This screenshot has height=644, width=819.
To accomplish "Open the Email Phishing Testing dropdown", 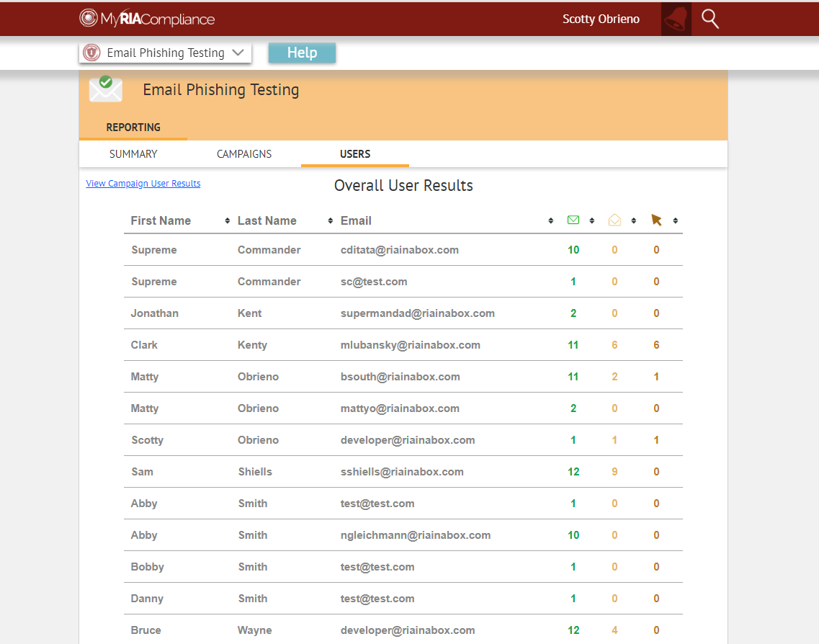I will [166, 53].
